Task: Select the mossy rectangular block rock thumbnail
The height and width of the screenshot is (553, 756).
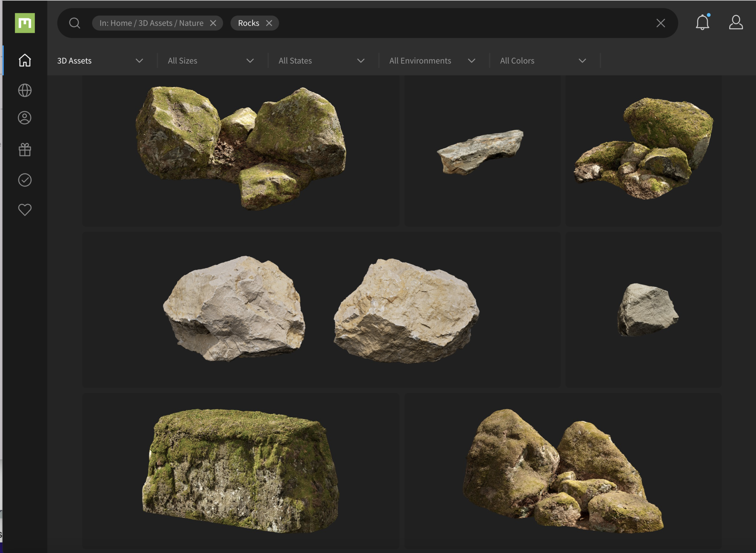Action: click(x=240, y=470)
